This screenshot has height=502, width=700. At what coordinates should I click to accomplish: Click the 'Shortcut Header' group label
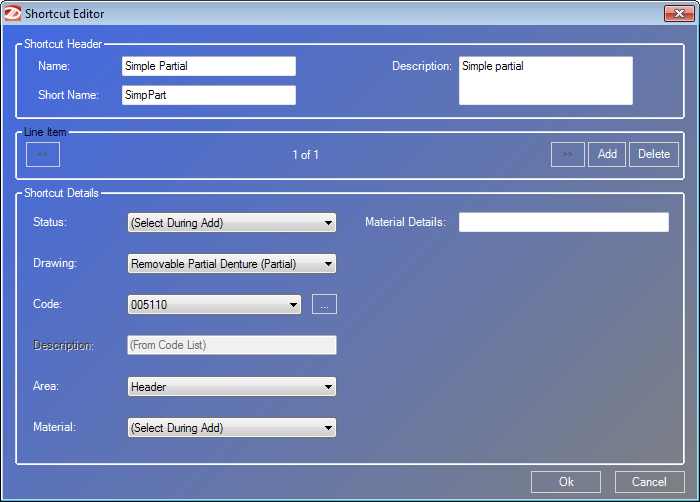tap(63, 44)
